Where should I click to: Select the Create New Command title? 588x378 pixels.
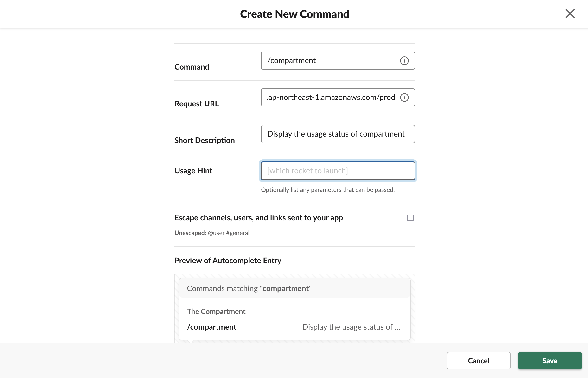294,14
